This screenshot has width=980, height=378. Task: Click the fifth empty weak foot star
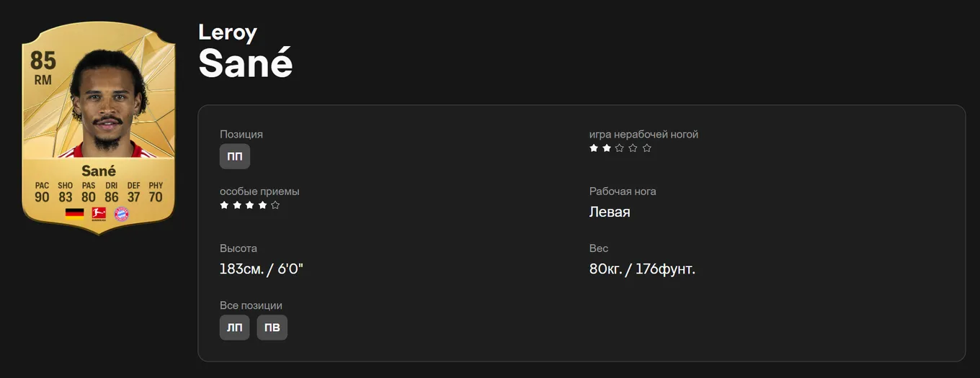[647, 148]
